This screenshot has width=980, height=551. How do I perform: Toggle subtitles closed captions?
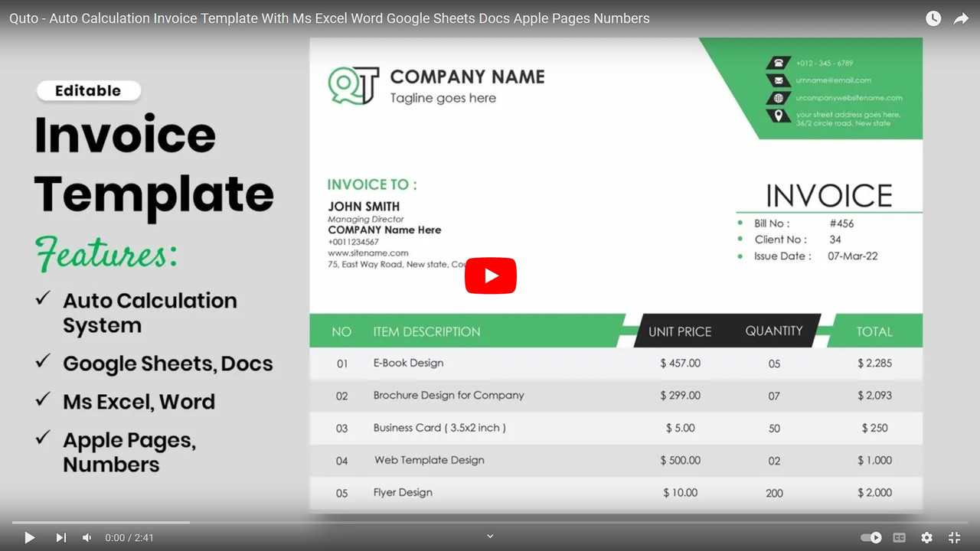[x=900, y=538]
